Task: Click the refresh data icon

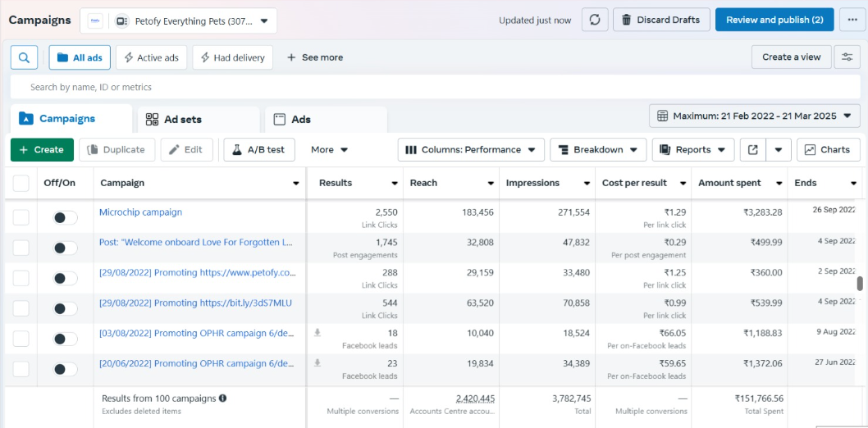Action: pos(595,20)
